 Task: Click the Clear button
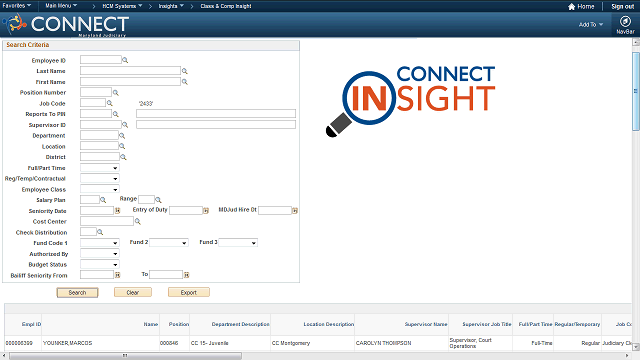coord(133,293)
